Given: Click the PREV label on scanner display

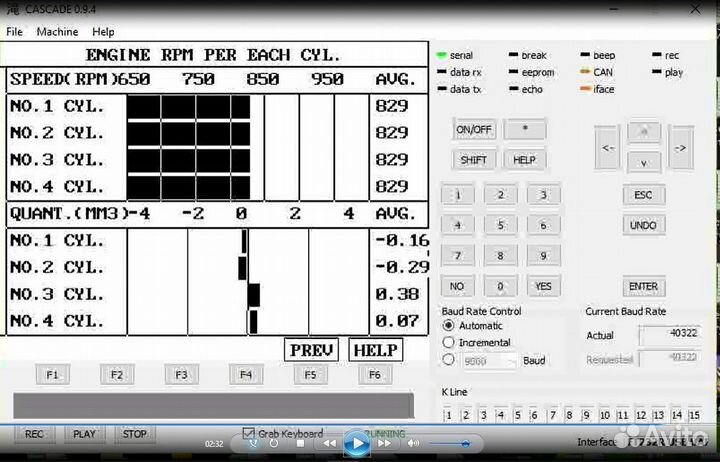Looking at the screenshot, I should pyautogui.click(x=311, y=350).
